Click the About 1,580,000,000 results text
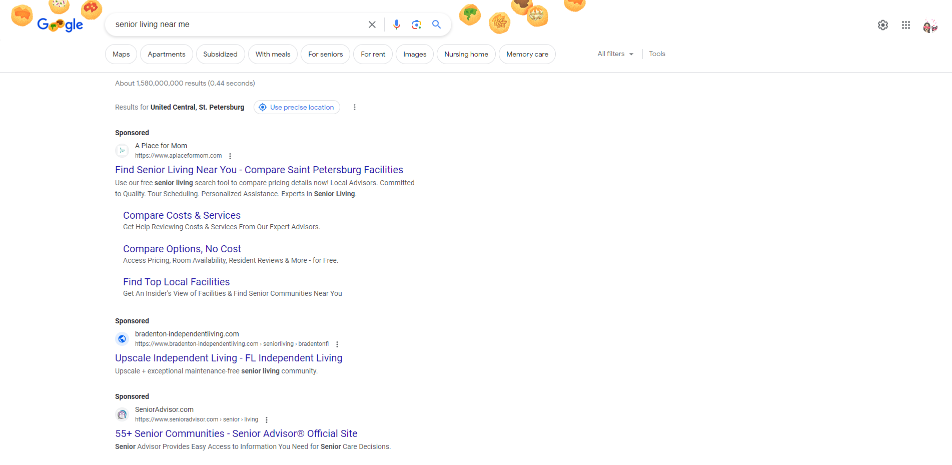Viewport: 952px width, 465px height. tap(185, 83)
